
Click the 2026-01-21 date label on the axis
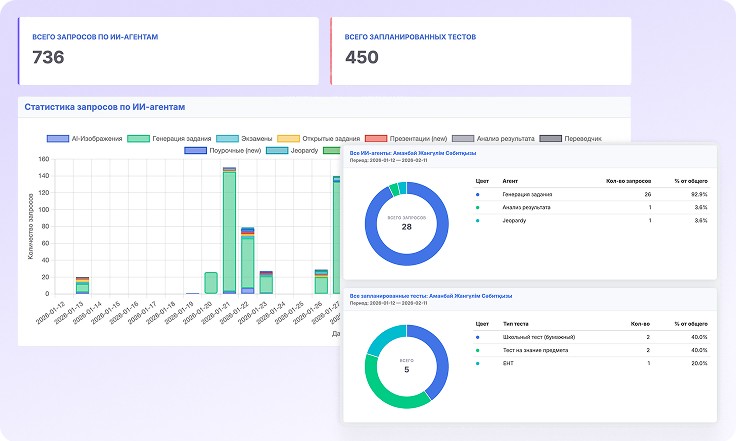pyautogui.click(x=216, y=313)
